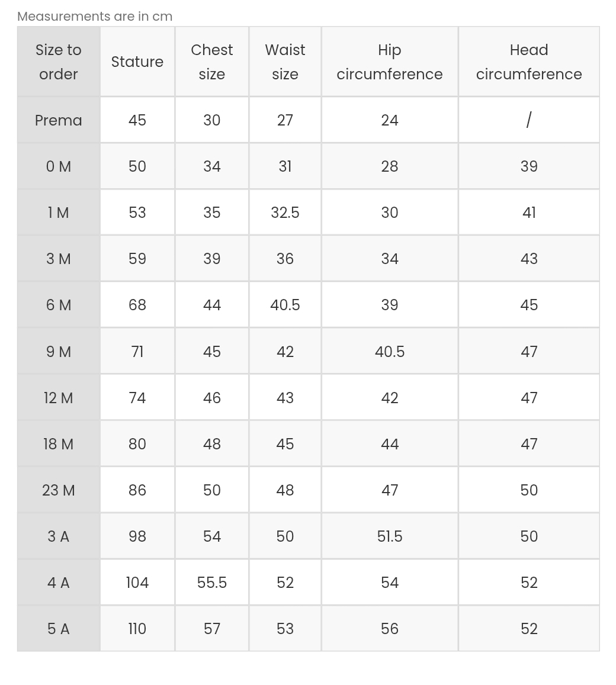Viewport: 616px width, 685px height.
Task: Click the Stature column header
Action: [137, 62]
